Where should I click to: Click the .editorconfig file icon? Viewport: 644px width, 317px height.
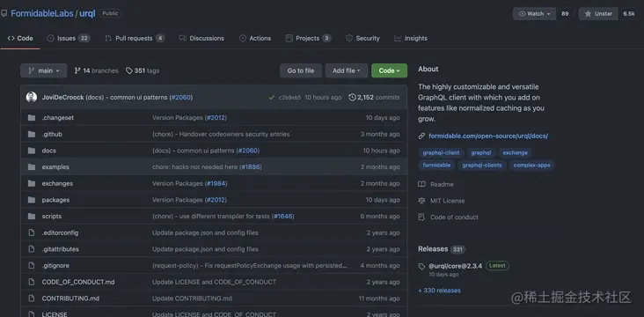32,233
